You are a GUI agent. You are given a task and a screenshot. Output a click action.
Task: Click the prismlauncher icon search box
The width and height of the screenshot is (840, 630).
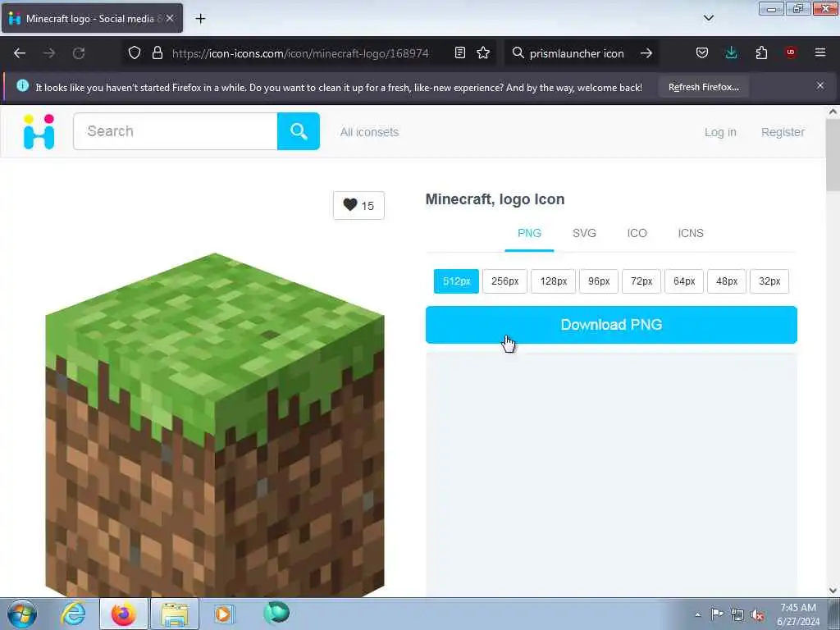pyautogui.click(x=577, y=53)
